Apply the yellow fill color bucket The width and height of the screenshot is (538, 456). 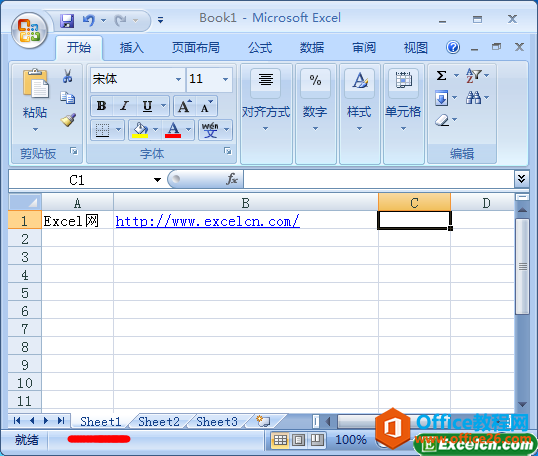coord(140,130)
